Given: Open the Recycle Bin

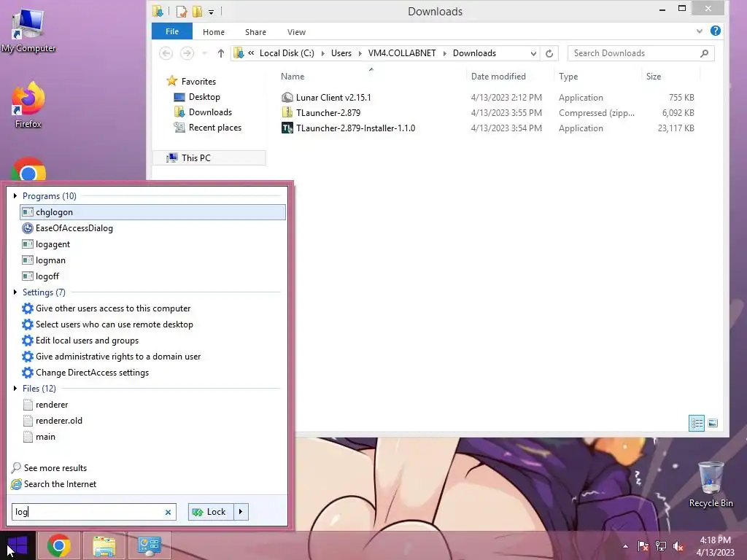Looking at the screenshot, I should pos(711,484).
